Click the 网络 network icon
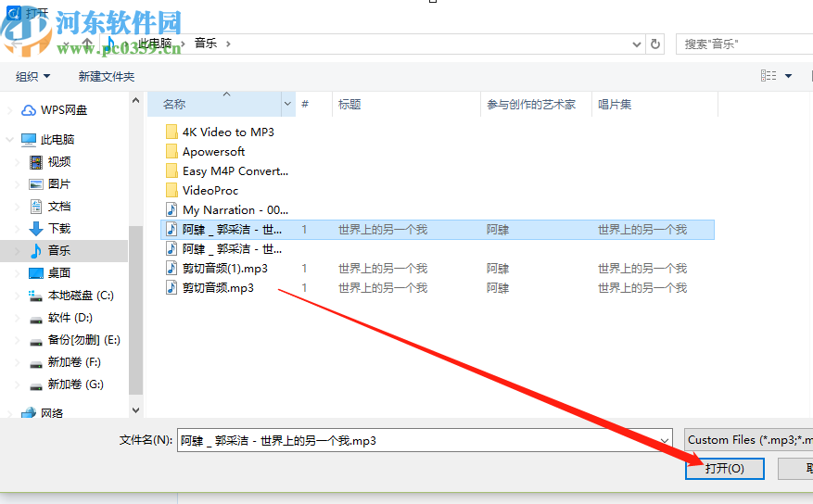This screenshot has width=813, height=504. coord(29,413)
